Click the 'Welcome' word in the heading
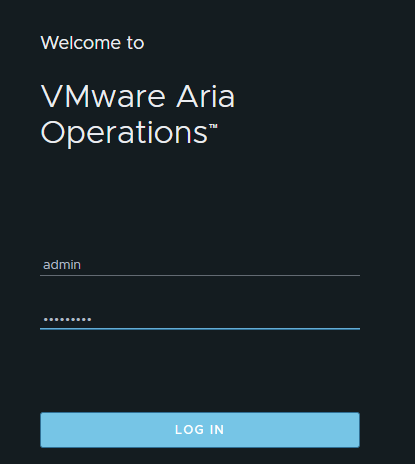The image size is (415, 464). [x=80, y=43]
